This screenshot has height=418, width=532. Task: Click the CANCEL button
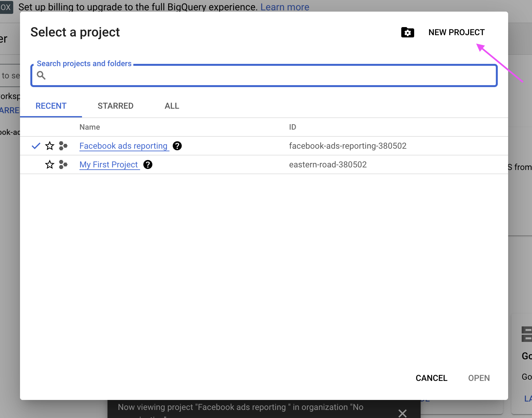tap(431, 378)
